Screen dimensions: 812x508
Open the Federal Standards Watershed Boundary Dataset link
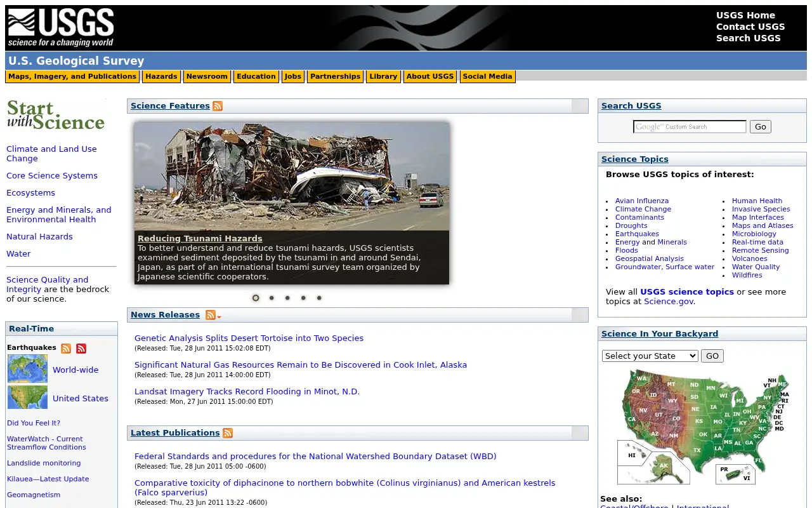[315, 457]
